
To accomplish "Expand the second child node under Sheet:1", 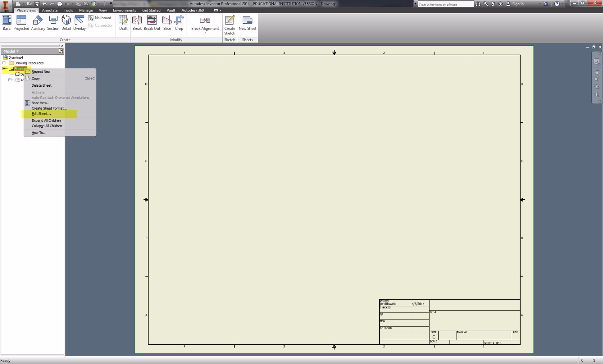I will [10, 80].
